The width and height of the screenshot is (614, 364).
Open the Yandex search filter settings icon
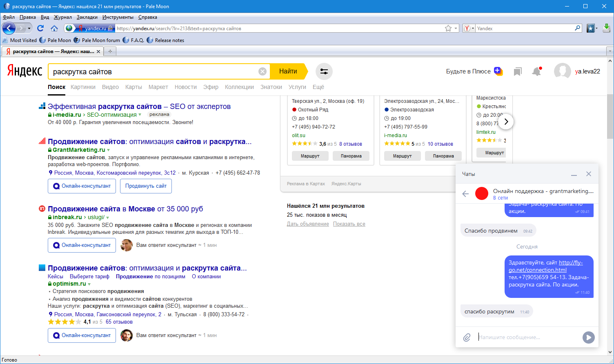coord(324,71)
